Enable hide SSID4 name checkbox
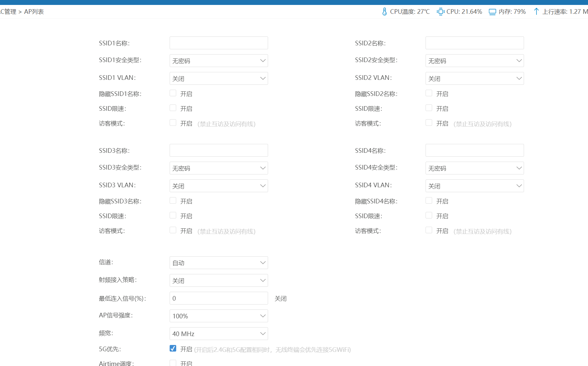This screenshot has height=366, width=588. coord(429,201)
